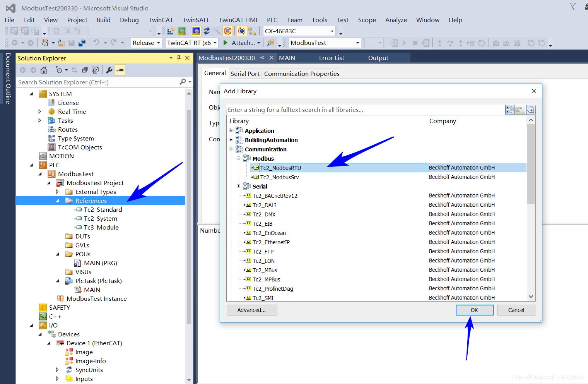Collapse the POUs folder
The height and width of the screenshot is (384, 588).
pyautogui.click(x=58, y=254)
